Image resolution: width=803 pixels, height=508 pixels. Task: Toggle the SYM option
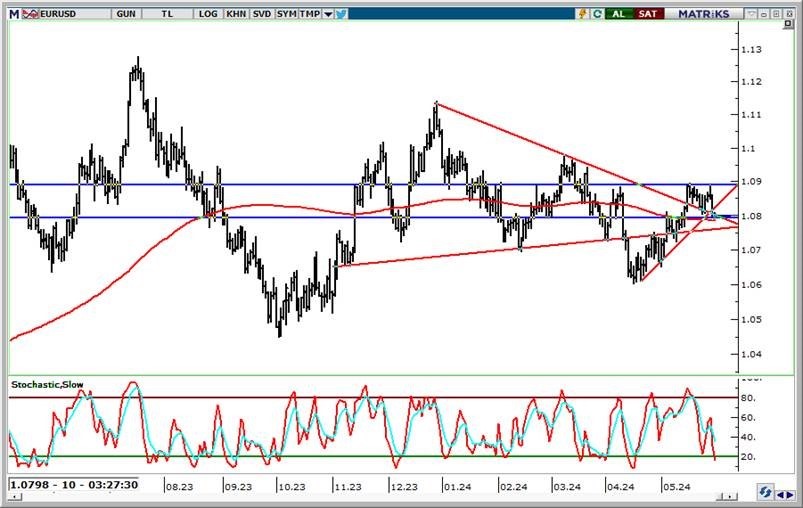(286, 14)
